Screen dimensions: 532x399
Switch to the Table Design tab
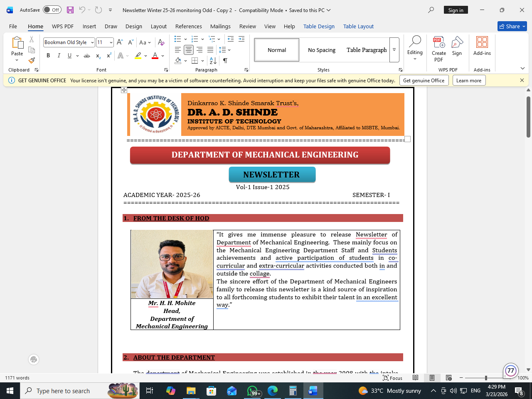319,26
